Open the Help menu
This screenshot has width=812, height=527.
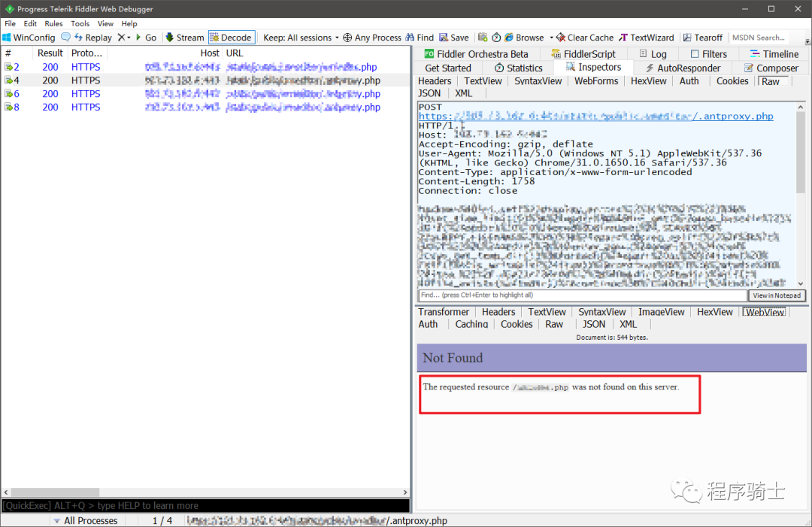tap(129, 23)
